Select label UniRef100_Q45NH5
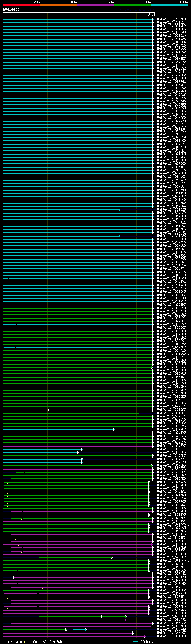The image size is (191, 644). [x=171, y=452]
